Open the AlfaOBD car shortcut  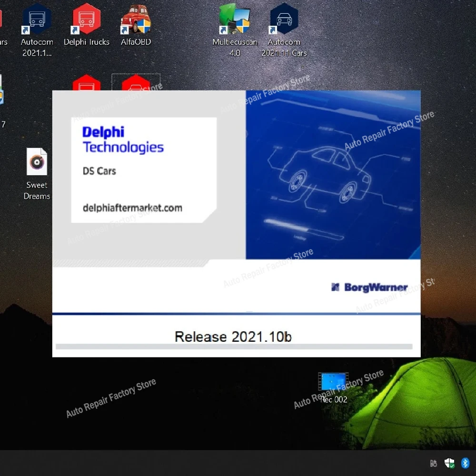point(135,19)
